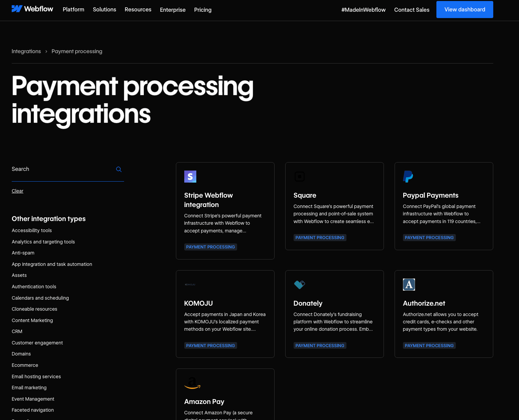
Task: Open the Pricing page
Action: click(203, 10)
